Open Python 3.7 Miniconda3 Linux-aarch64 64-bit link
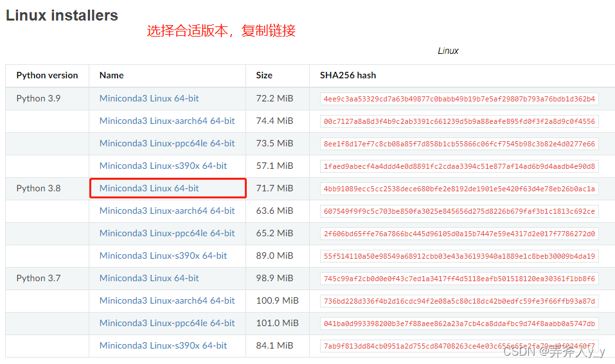The image size is (615, 364). (167, 300)
